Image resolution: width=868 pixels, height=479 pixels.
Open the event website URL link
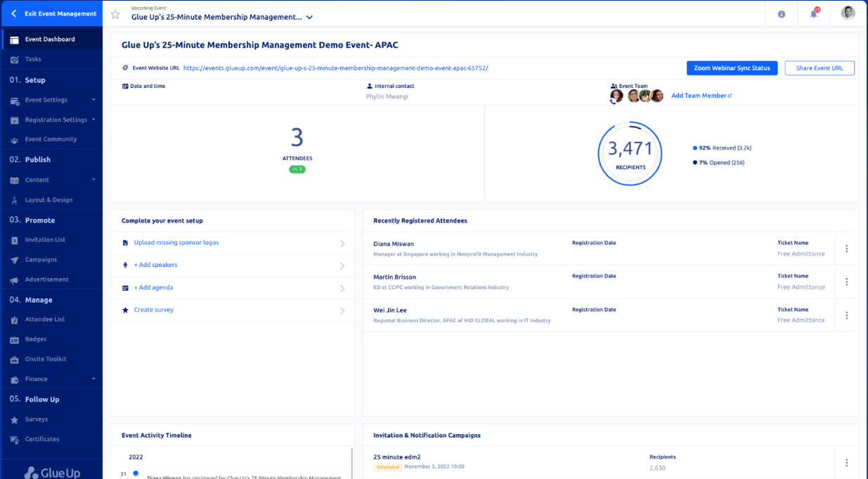tap(336, 68)
